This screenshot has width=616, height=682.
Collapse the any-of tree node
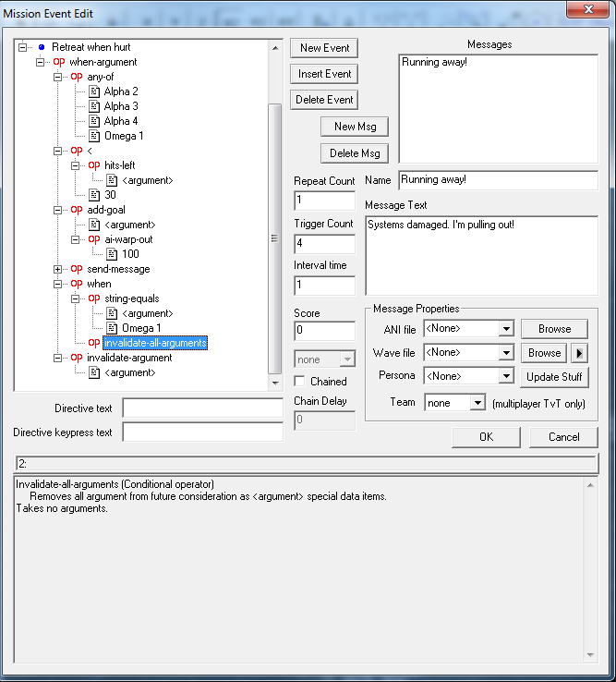[58, 77]
